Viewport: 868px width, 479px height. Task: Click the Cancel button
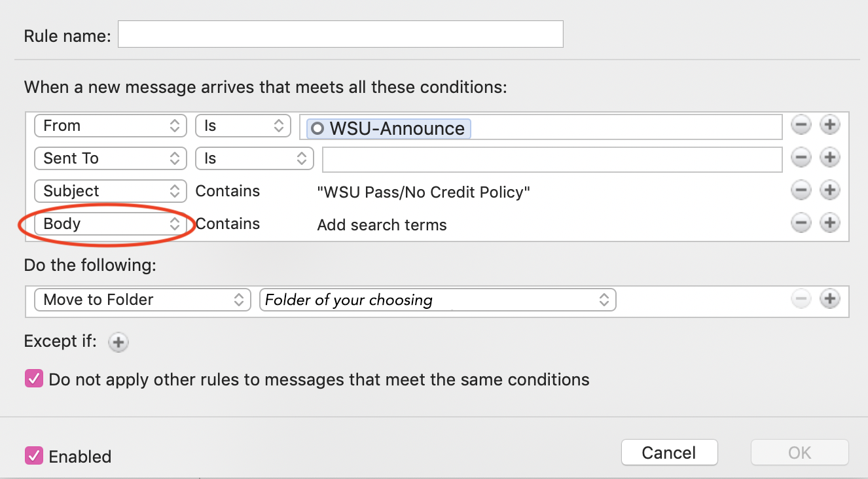pyautogui.click(x=669, y=453)
